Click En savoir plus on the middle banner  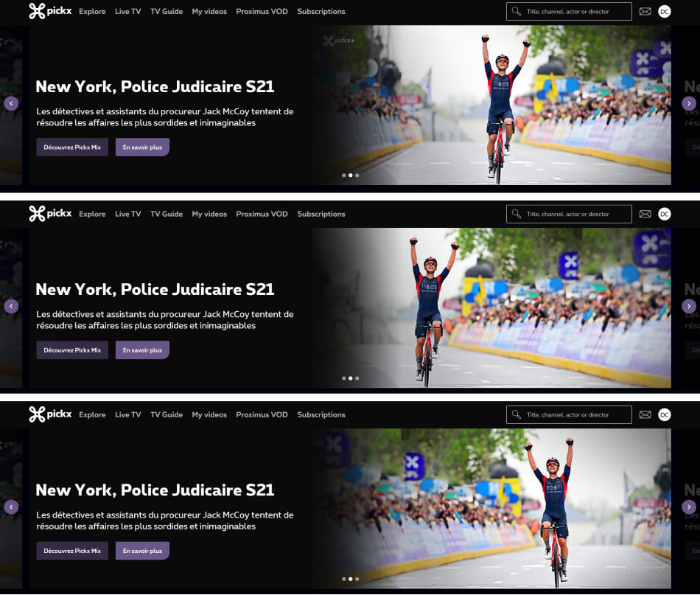(142, 350)
